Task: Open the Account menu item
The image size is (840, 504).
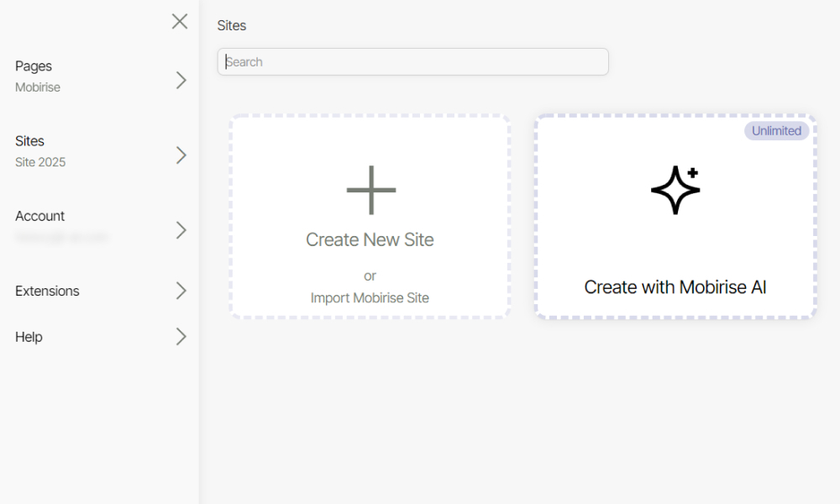Action: (x=40, y=216)
